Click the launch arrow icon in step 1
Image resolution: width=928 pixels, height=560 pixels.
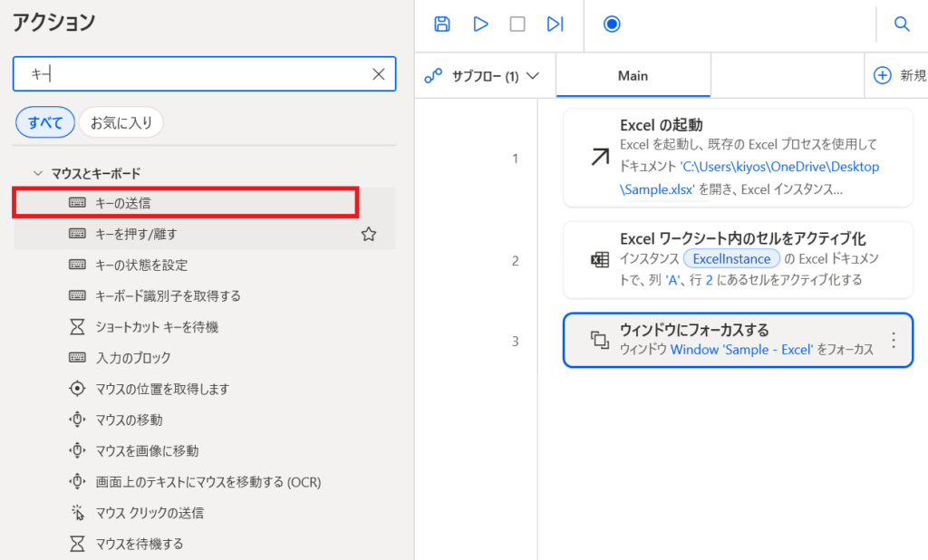[x=600, y=158]
